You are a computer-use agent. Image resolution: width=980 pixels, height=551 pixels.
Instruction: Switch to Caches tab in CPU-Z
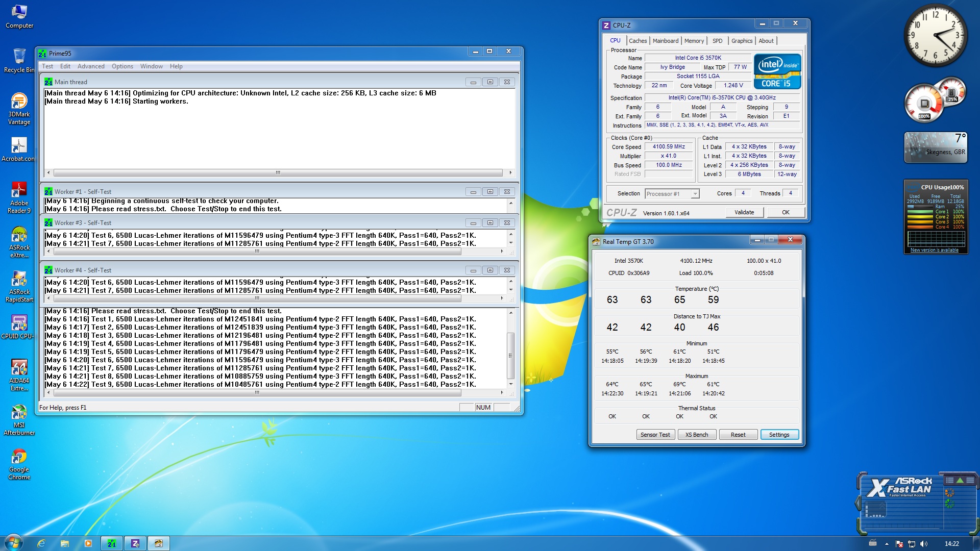(638, 41)
